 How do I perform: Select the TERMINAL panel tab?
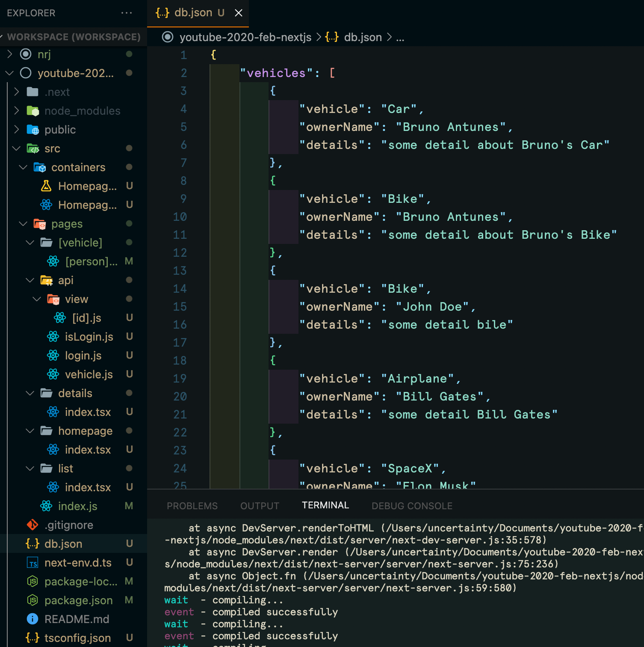coord(325,505)
